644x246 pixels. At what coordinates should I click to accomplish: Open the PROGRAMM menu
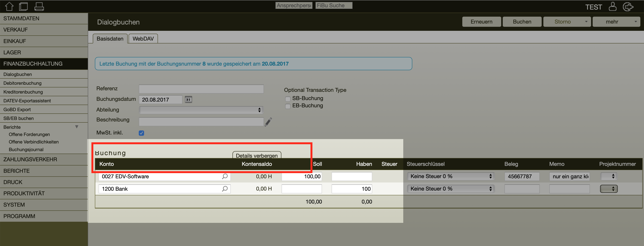(x=44, y=216)
